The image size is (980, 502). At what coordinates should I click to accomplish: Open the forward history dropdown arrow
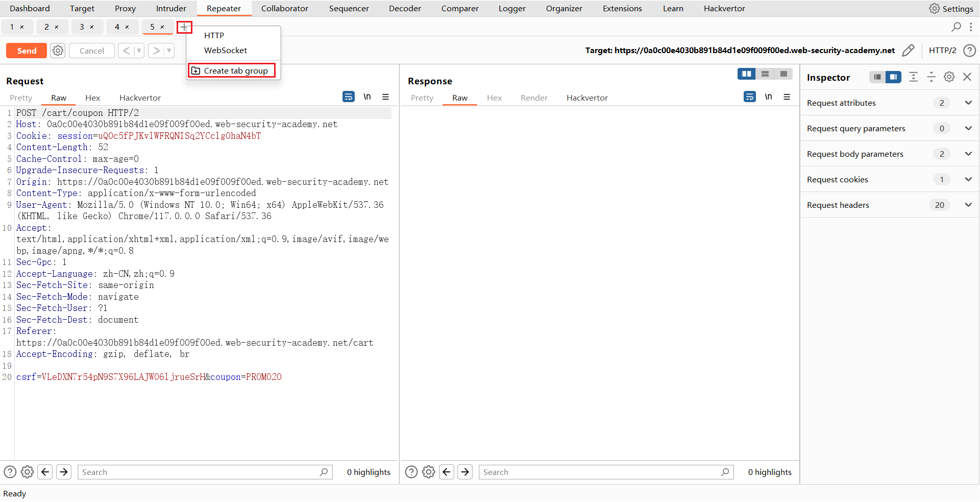[169, 51]
